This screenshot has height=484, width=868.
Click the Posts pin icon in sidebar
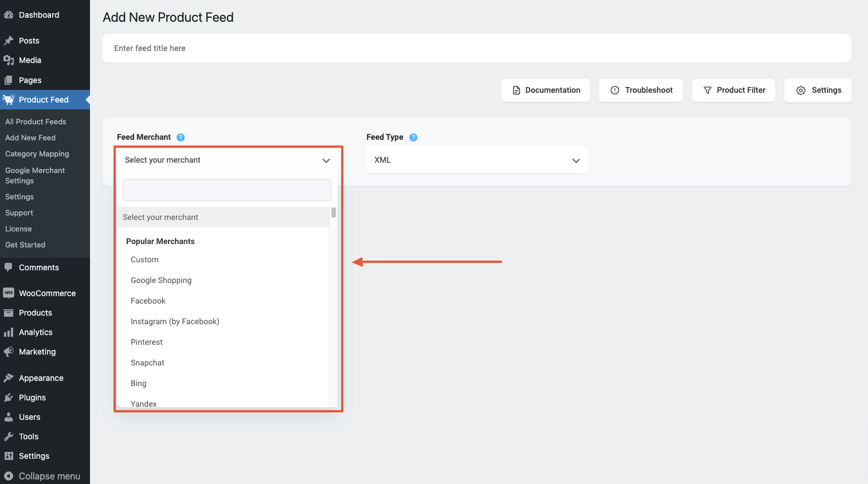(x=9, y=40)
